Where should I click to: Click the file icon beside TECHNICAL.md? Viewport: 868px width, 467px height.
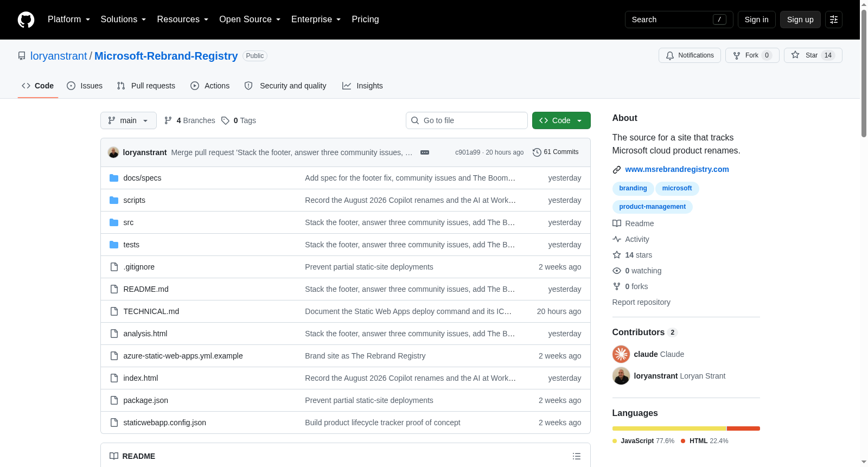point(114,311)
